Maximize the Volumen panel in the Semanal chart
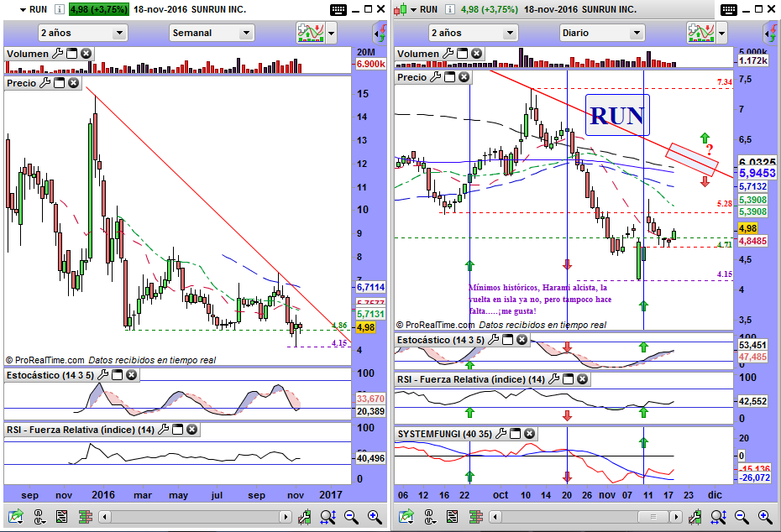781x532 pixels. point(72,53)
